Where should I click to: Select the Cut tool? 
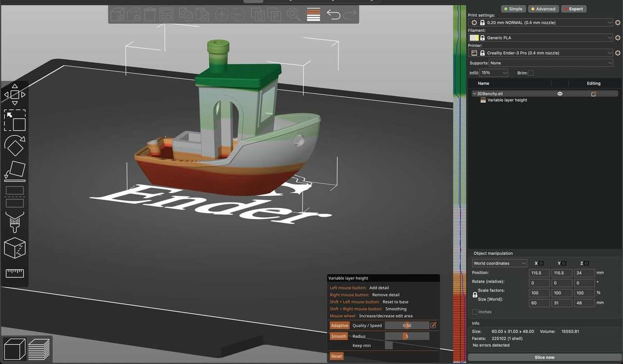(x=15, y=196)
